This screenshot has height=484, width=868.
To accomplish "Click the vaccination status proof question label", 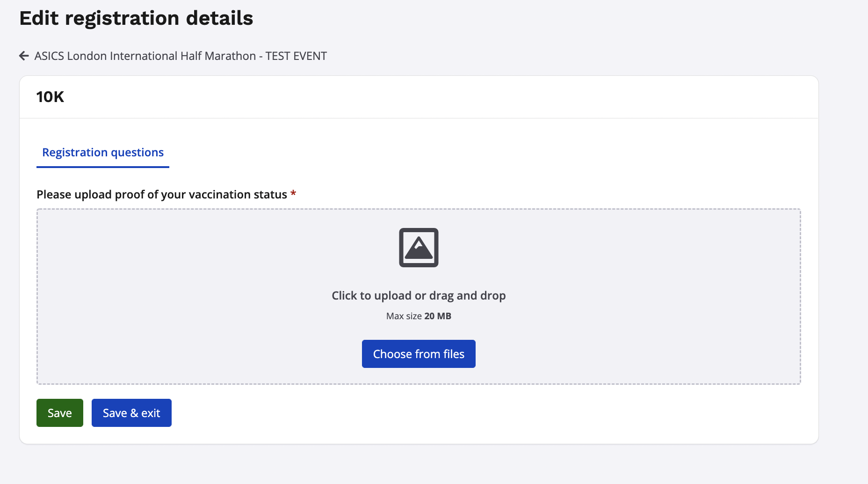I will tap(162, 195).
